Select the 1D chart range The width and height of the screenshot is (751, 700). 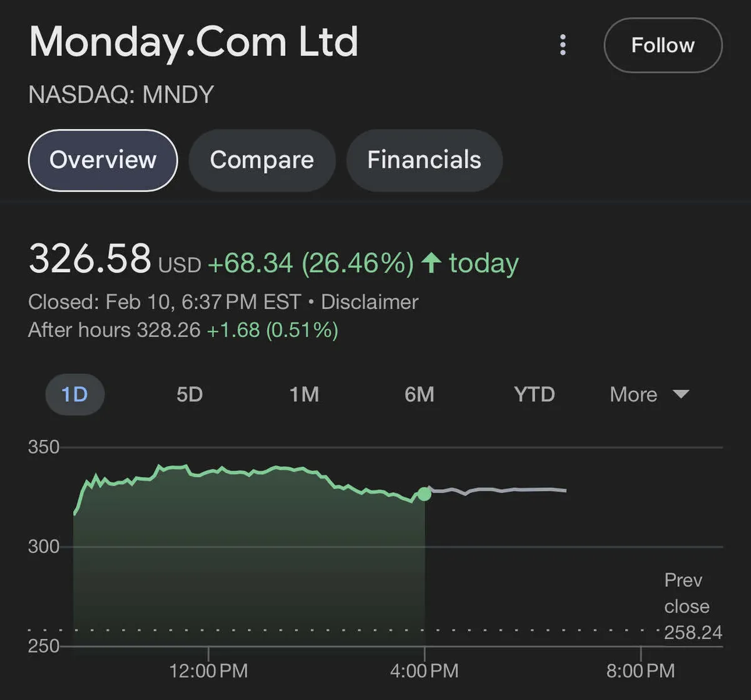click(x=74, y=395)
